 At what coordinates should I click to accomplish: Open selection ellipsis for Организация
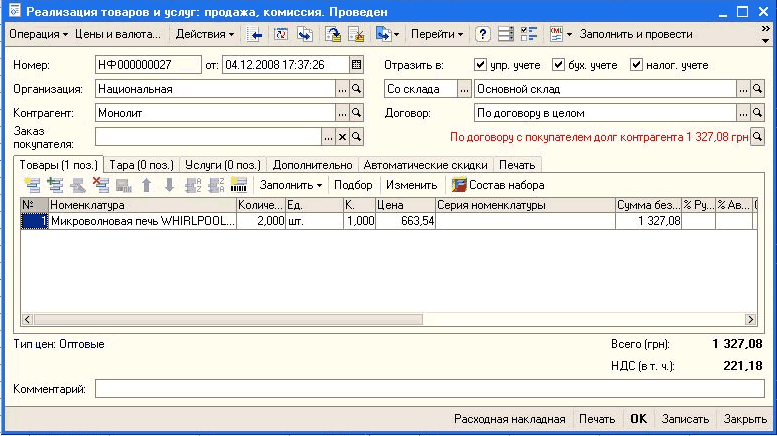tap(342, 89)
